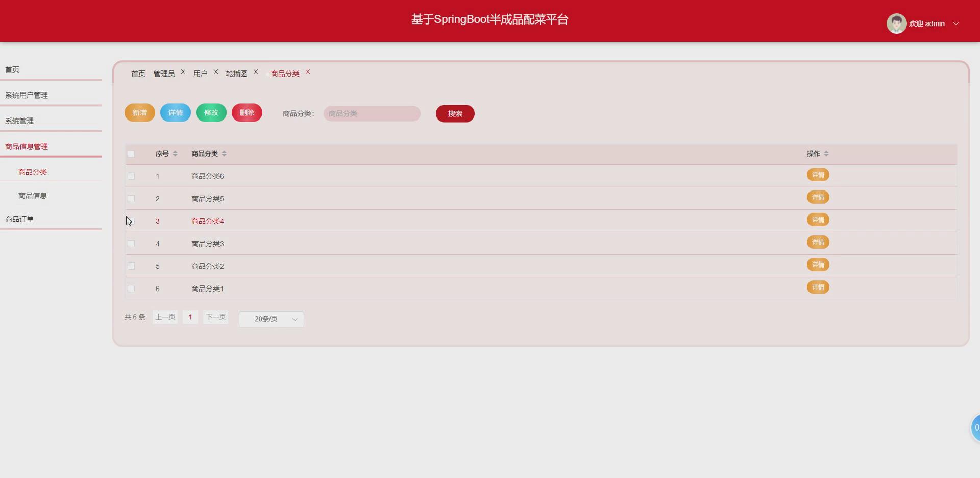Click the green 修改 button
This screenshot has width=980, height=478.
click(x=211, y=113)
